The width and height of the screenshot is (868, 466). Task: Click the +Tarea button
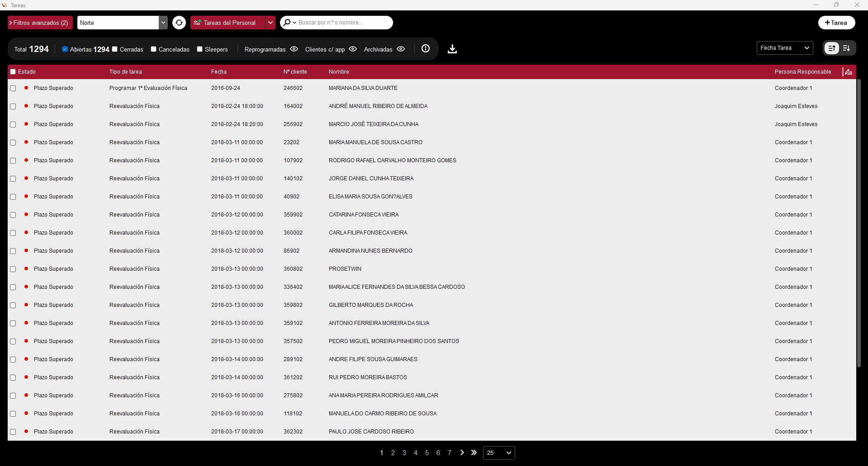pyautogui.click(x=836, y=23)
